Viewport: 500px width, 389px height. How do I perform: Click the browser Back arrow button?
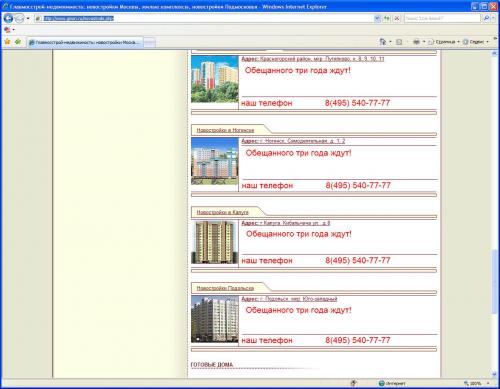tap(8, 18)
